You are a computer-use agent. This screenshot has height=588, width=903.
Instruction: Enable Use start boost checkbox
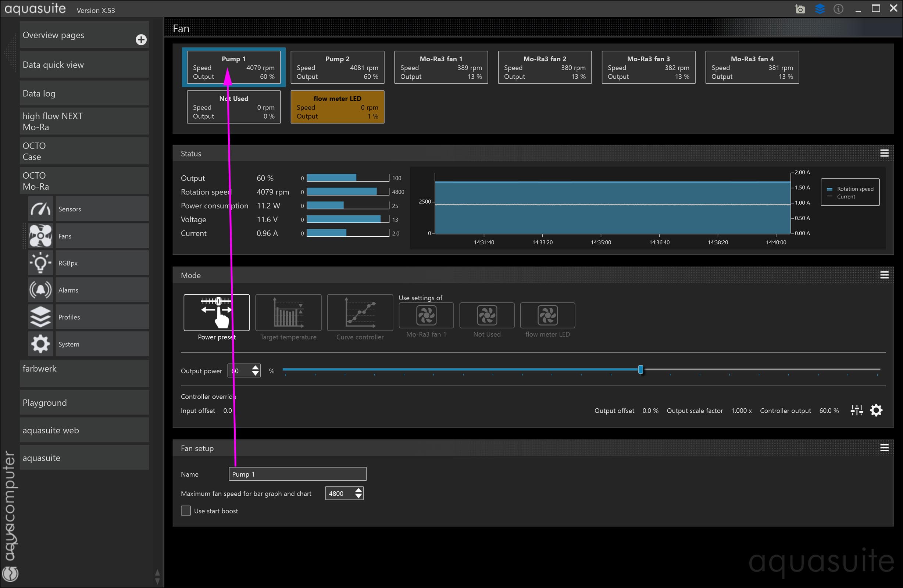tap(186, 510)
